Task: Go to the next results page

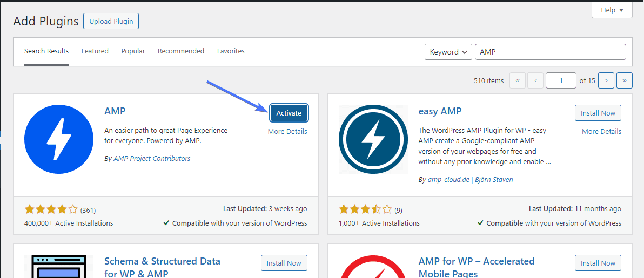Action: click(x=606, y=80)
